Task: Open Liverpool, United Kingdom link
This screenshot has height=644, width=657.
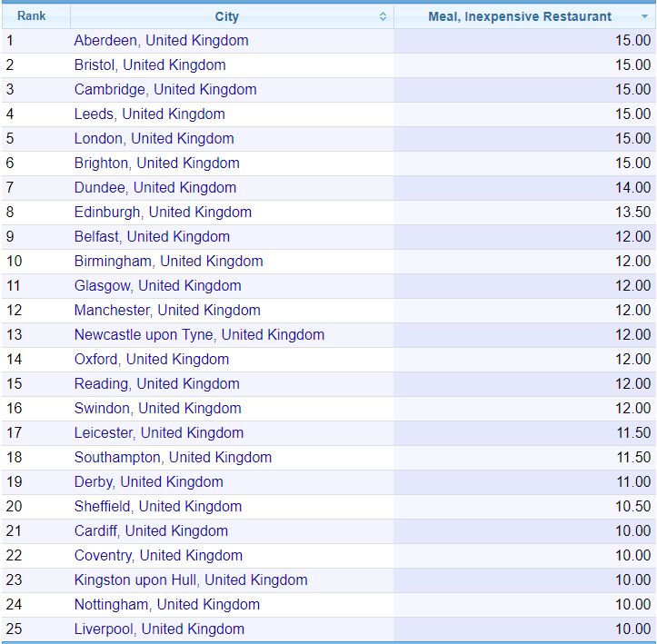Action: 159,629
